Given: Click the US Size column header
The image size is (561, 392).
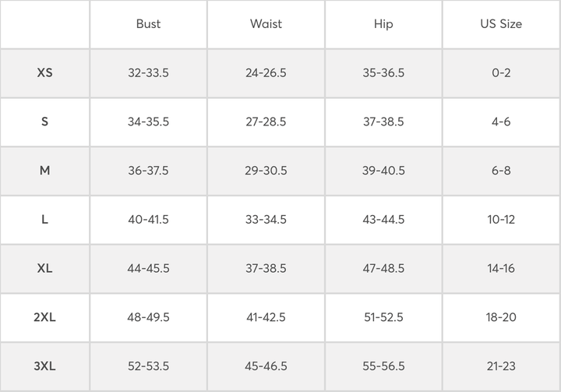Looking at the screenshot, I should (x=501, y=24).
